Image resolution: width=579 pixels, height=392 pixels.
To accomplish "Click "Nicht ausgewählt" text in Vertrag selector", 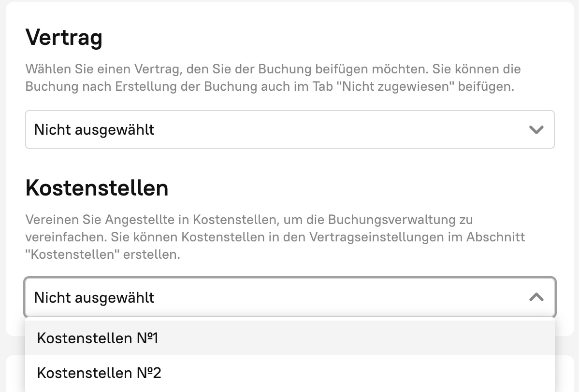I will click(x=94, y=129).
